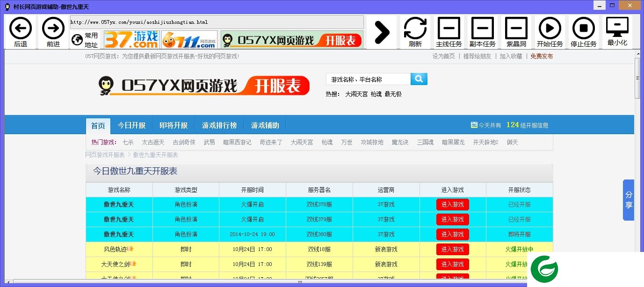Open hot game 奇迹来了
The width and height of the screenshot is (644, 287).
tap(271, 142)
